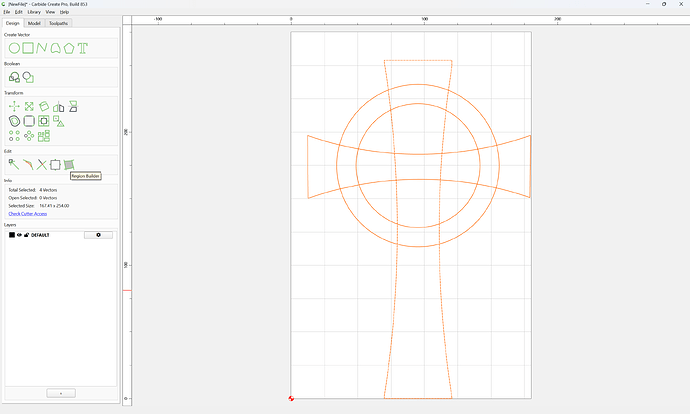Select the Polygon creation tool

click(69, 48)
